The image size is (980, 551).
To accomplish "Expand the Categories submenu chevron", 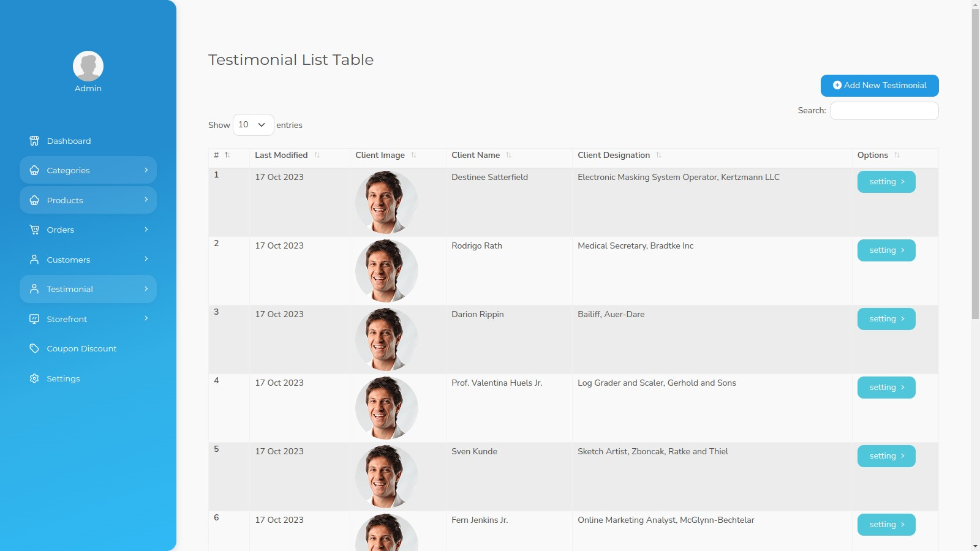I will (x=146, y=170).
